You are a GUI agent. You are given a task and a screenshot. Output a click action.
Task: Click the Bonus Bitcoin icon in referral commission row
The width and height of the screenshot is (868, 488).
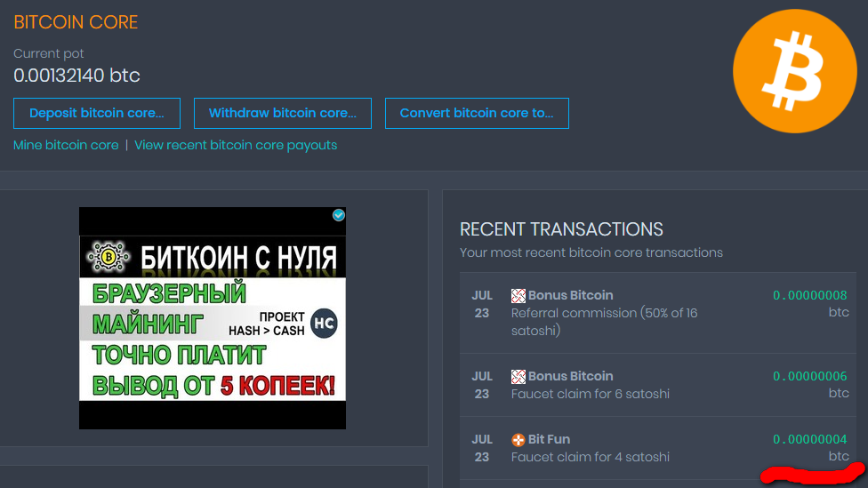pyautogui.click(x=518, y=295)
